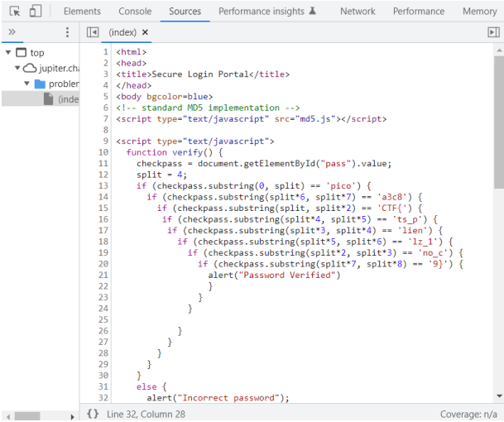504x422 pixels.
Task: Toggle the device toolbar icon
Action: 36,12
